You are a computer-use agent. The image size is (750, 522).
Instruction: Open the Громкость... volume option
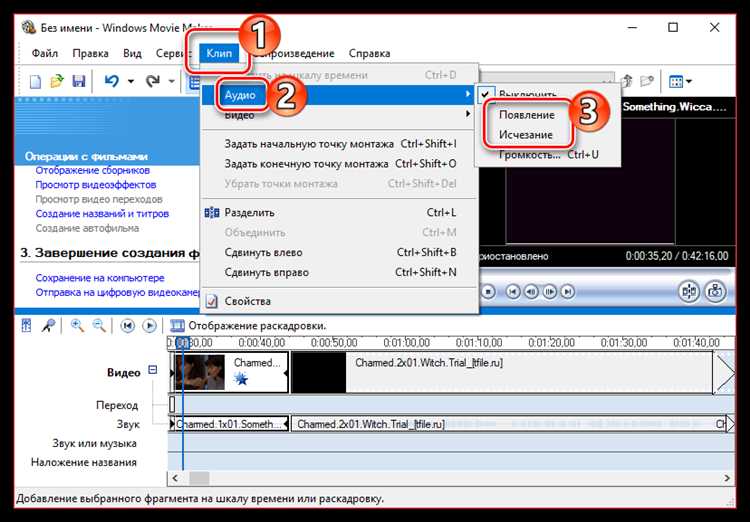tap(547, 155)
